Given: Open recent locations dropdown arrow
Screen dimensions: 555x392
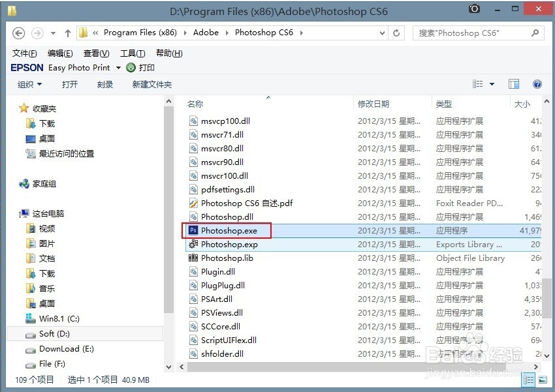Looking at the screenshot, I should (53, 33).
